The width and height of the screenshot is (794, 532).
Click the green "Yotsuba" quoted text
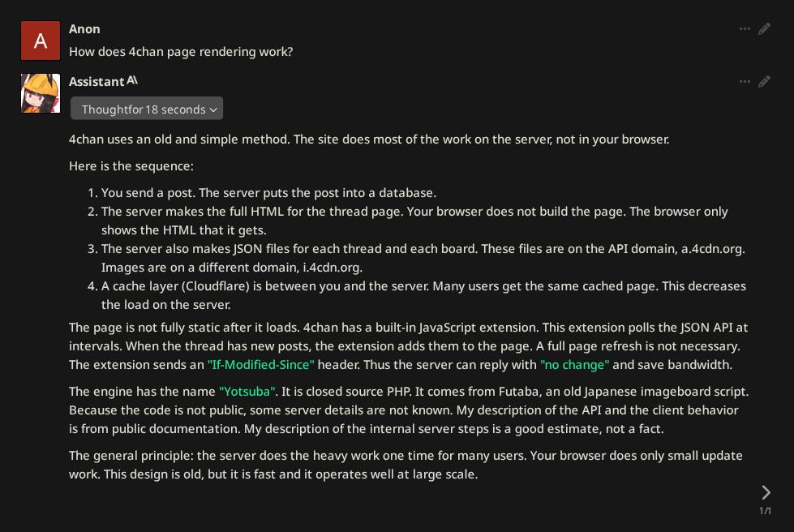point(247,391)
